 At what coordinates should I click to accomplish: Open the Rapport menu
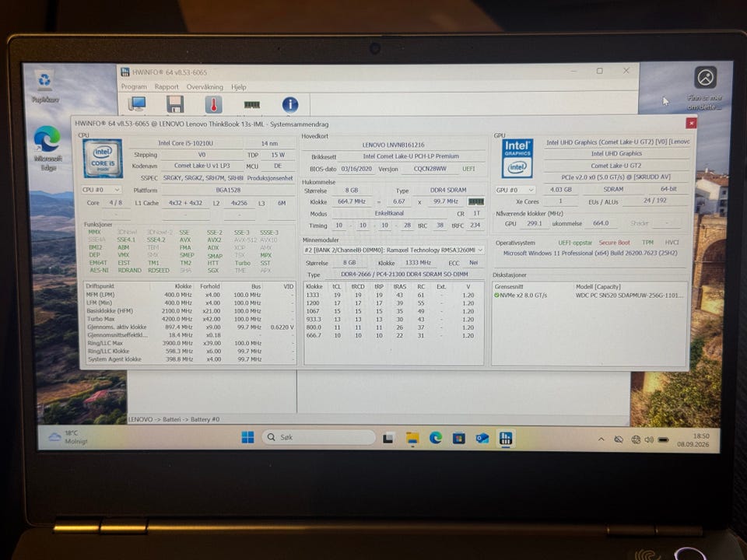pos(167,86)
